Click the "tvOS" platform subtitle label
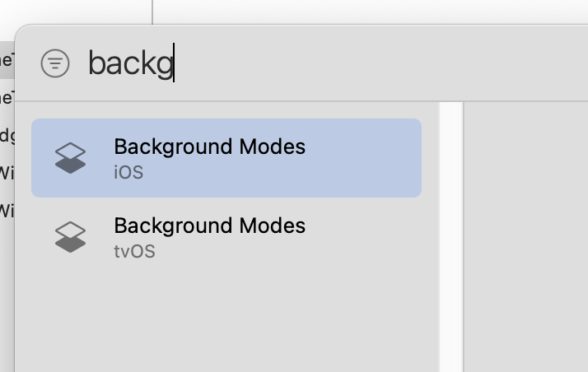Viewport: 588px width, 372px height. click(x=134, y=251)
